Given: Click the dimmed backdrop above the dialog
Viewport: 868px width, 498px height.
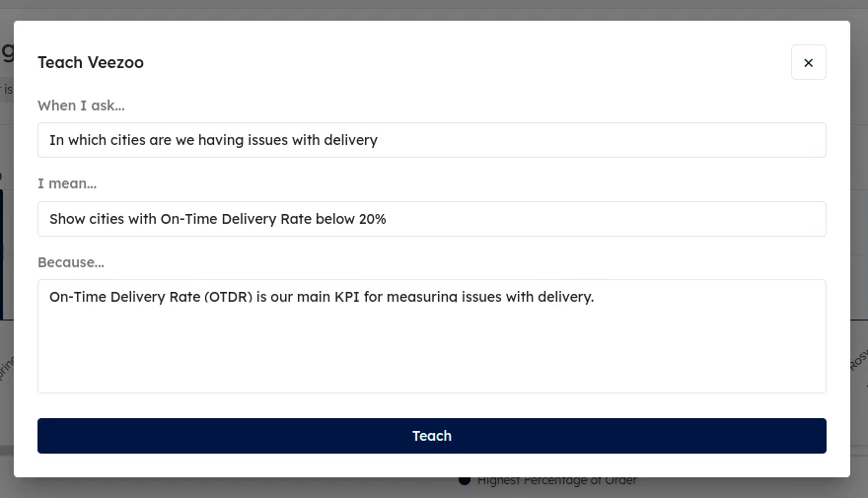Looking at the screenshot, I should [x=432, y=9].
